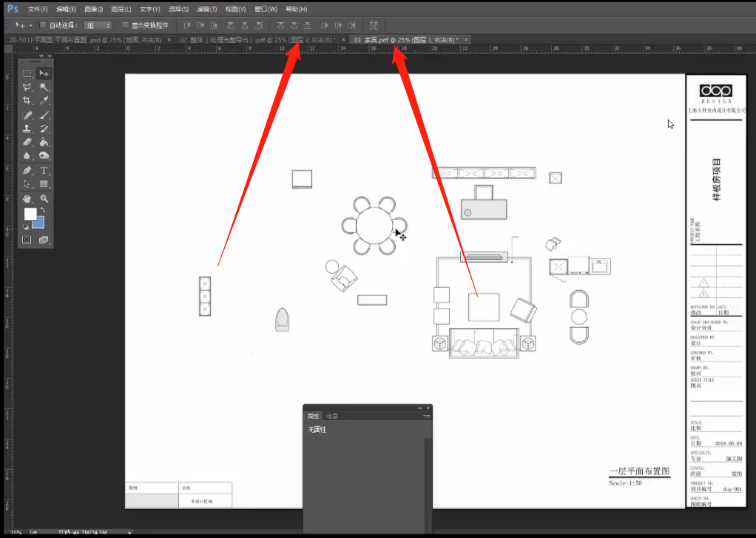The width and height of the screenshot is (756, 538).
Task: Switch to the 信息 panel tab
Action: [333, 417]
